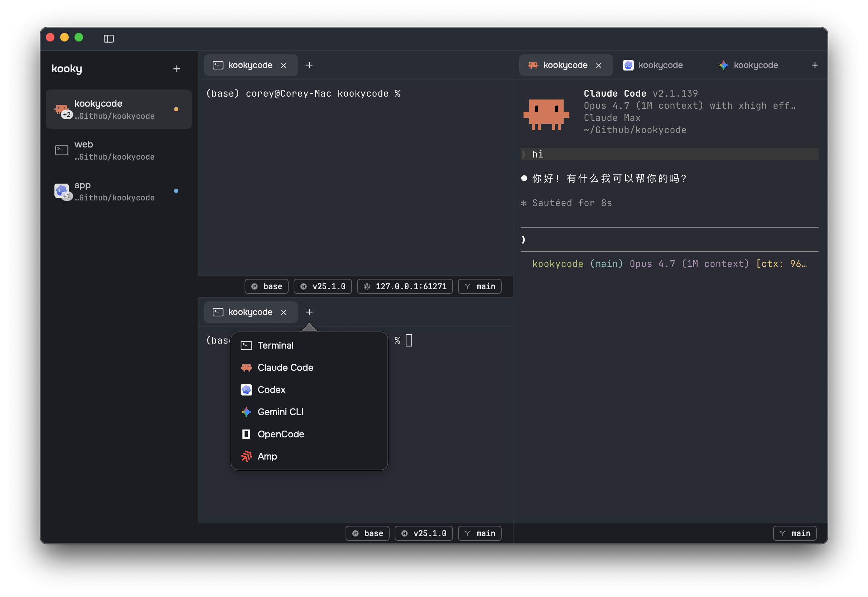Click the orange status dot on kookycode workspace

(176, 109)
